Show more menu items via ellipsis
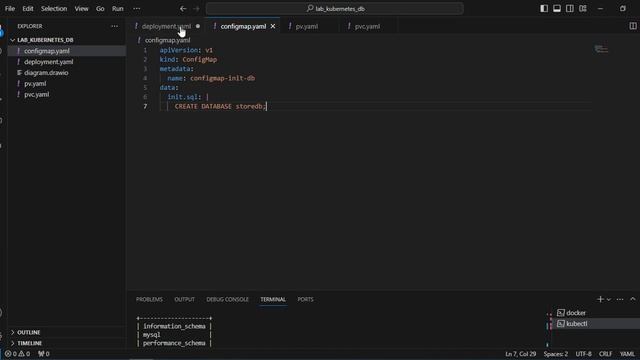This screenshot has width=640, height=360. [137, 9]
